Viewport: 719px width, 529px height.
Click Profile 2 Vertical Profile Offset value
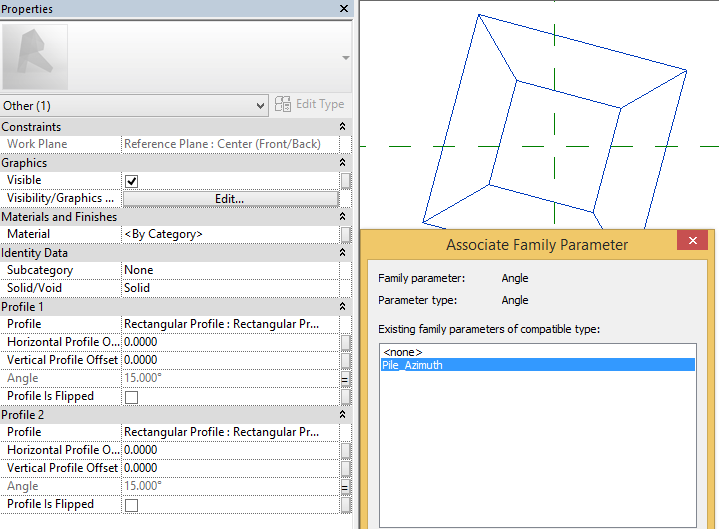pyautogui.click(x=230, y=468)
